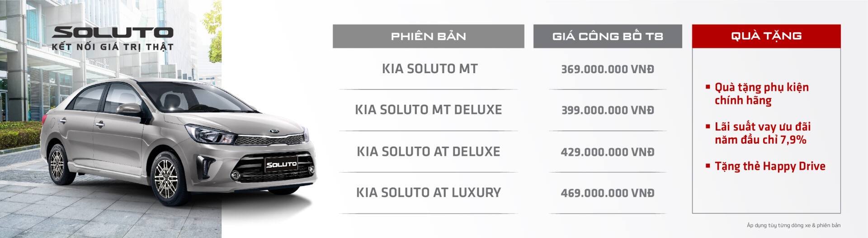Click the Kia emblem on car hood

point(274,132)
